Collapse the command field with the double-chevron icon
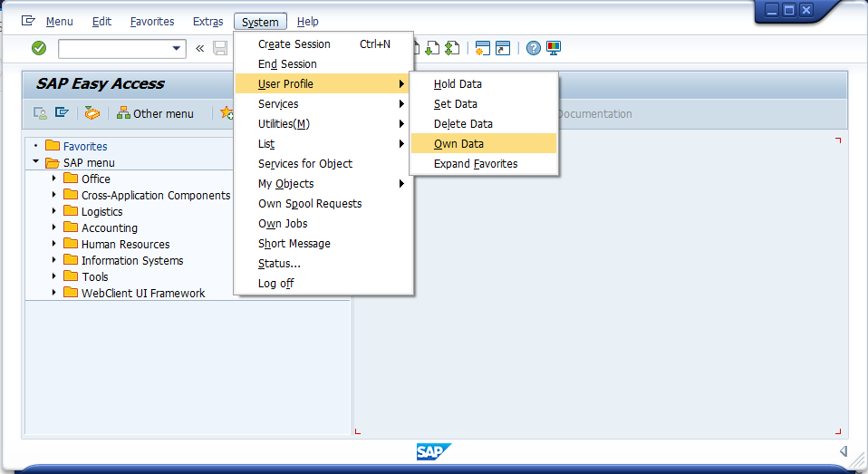This screenshot has height=474, width=868. 200,49
